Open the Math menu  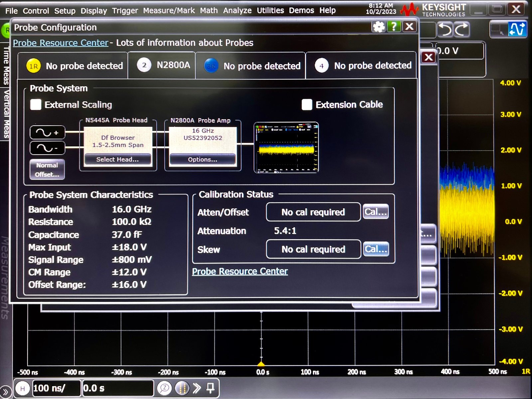[x=209, y=11]
